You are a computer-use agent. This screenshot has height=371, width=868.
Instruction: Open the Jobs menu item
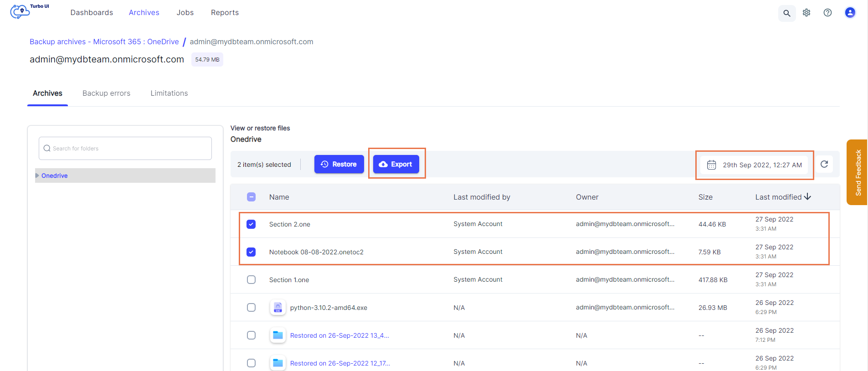(x=185, y=13)
